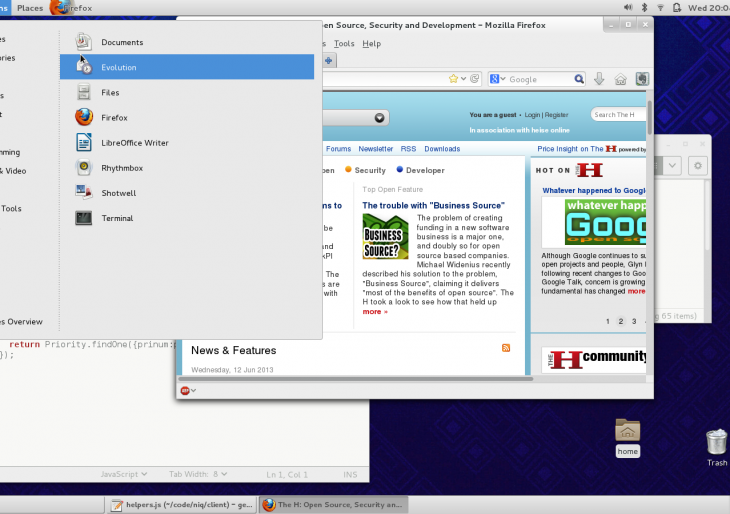Click the Google search input field
Image resolution: width=730 pixels, height=514 pixels.
[540, 79]
